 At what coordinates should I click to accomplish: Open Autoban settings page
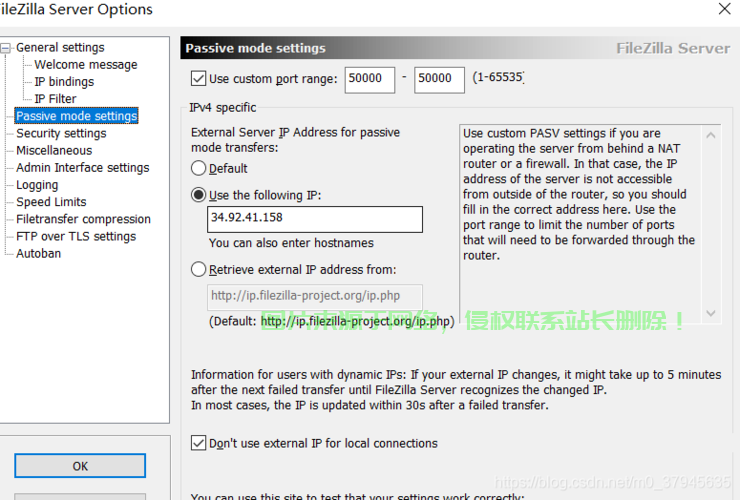coord(39,254)
